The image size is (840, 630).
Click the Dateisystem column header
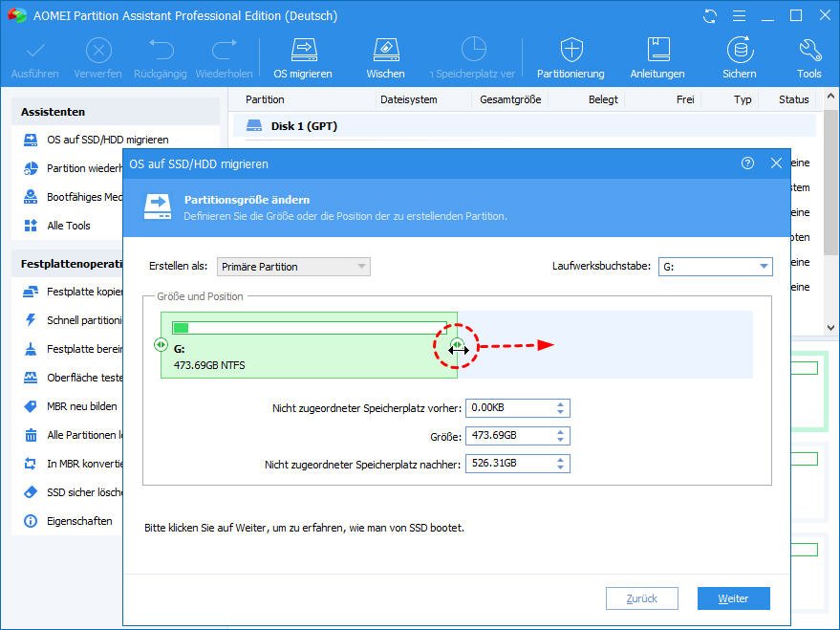[x=409, y=99]
